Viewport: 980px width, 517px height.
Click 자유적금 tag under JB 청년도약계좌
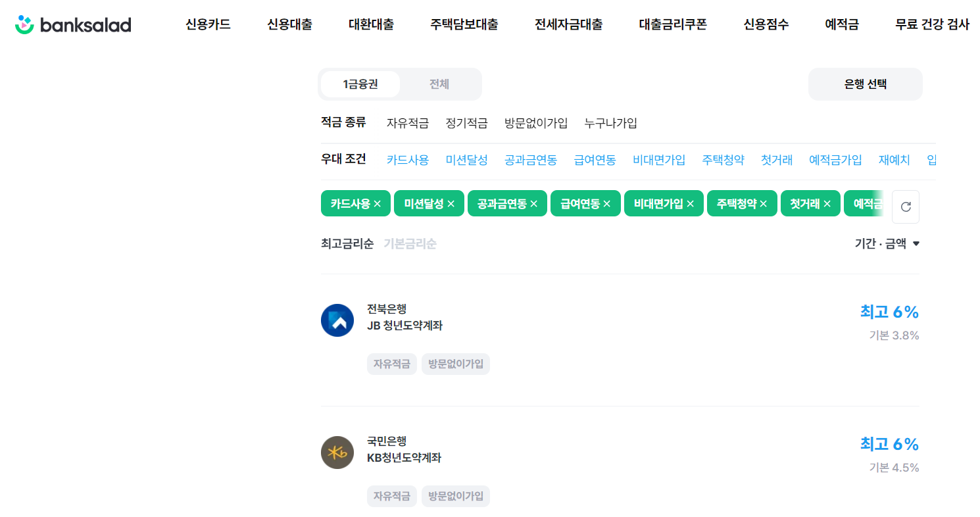392,364
